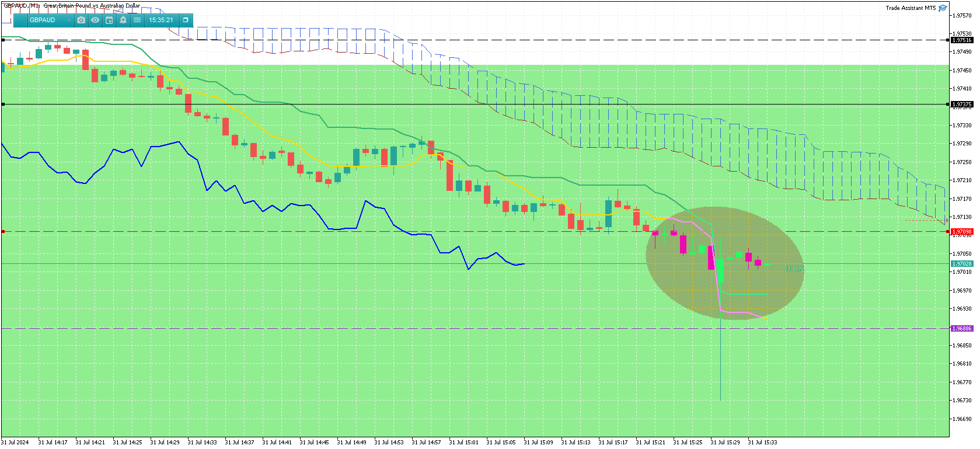The height and width of the screenshot is (449, 980).
Task: Click the Trade Assistant MT5 label
Action: (x=911, y=8)
